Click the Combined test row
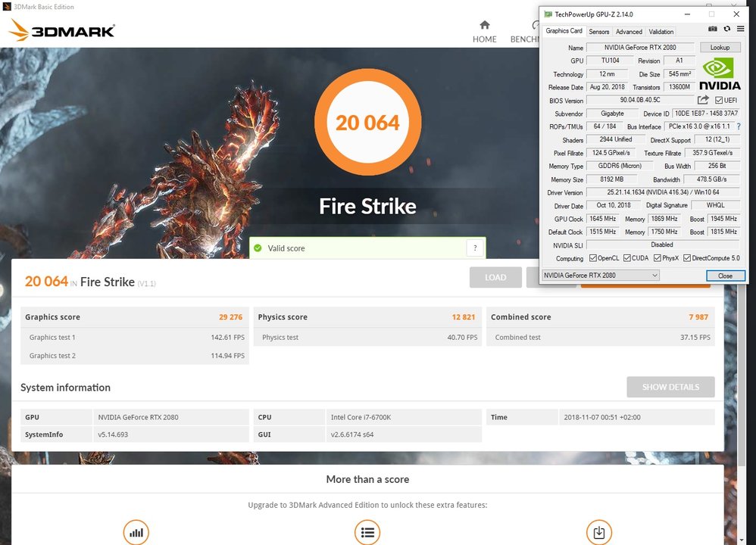Image resolution: width=756 pixels, height=545 pixels. 600,338
